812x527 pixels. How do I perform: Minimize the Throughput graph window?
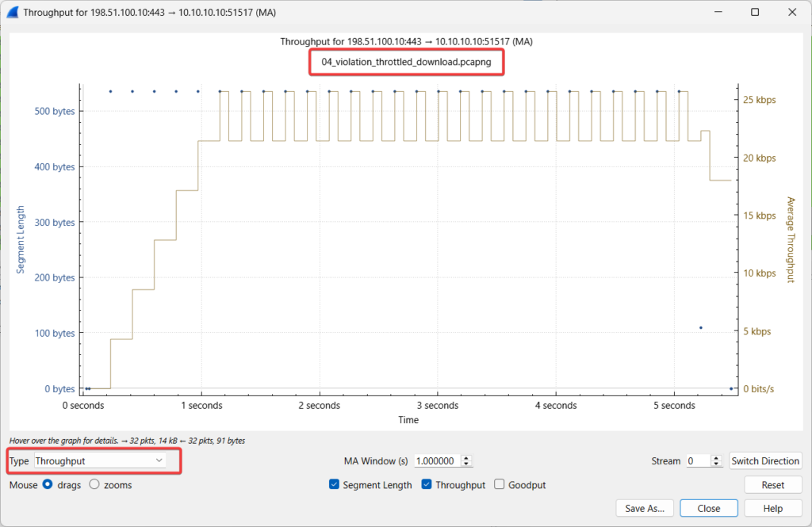718,12
